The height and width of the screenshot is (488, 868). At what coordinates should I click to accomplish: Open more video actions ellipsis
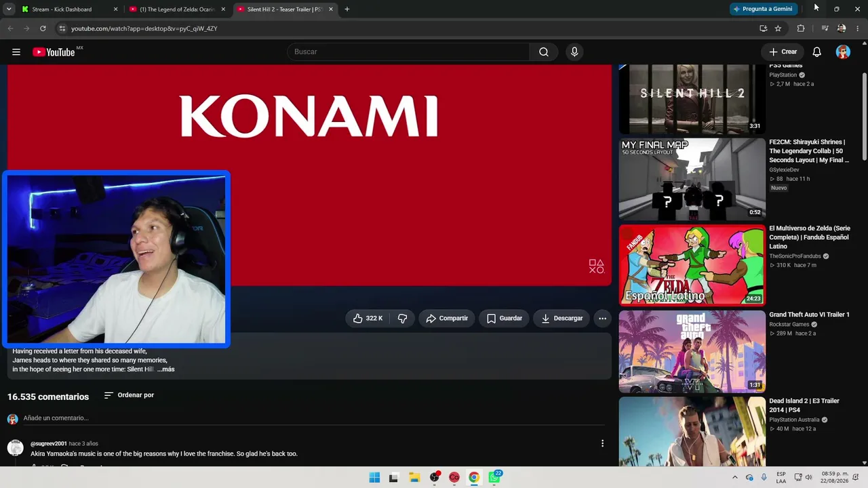coord(602,319)
